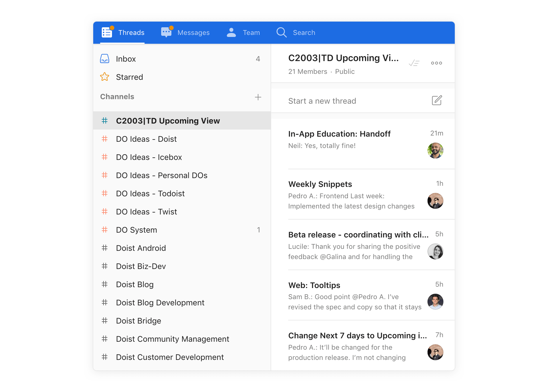Expand the Channels section header
Image resolution: width=548 pixels, height=392 pixels.
pos(117,97)
